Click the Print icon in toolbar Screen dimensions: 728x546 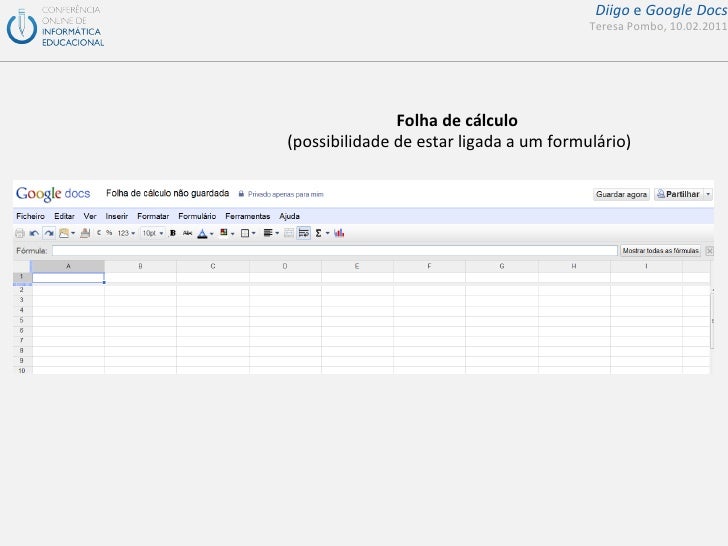coord(20,233)
